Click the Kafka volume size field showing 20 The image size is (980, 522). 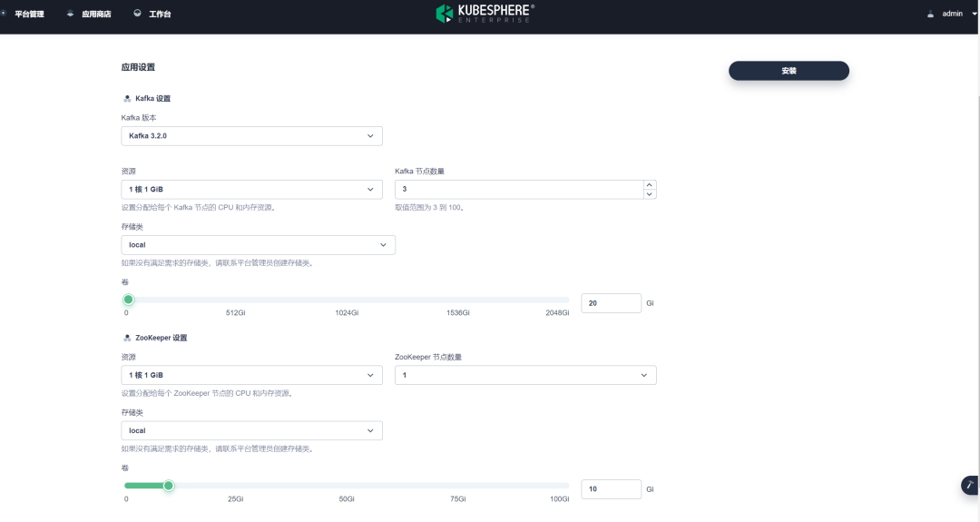pos(612,303)
